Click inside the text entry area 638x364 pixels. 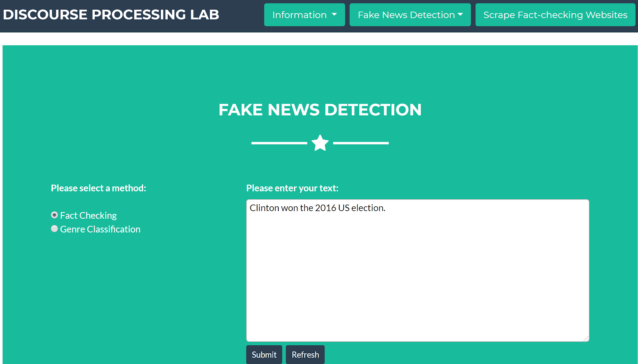pyautogui.click(x=417, y=270)
